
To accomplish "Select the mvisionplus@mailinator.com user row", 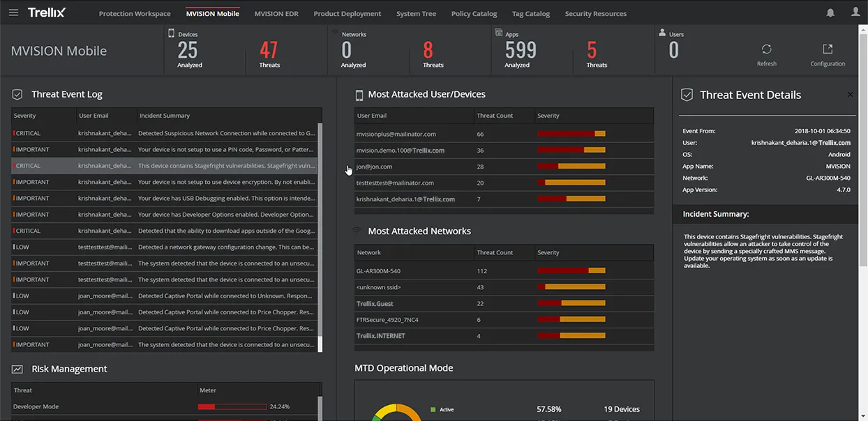I will [396, 134].
